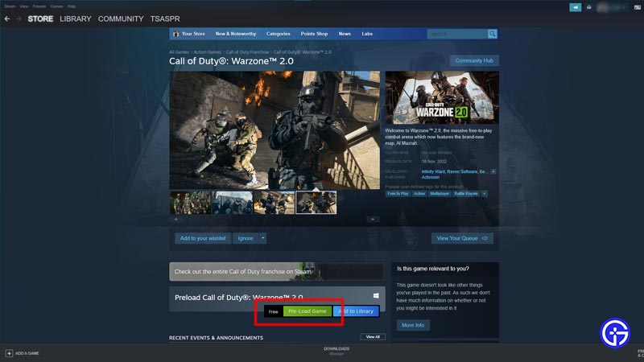The image size is (644, 362).
Task: Click Add to Library
Action: (356, 311)
